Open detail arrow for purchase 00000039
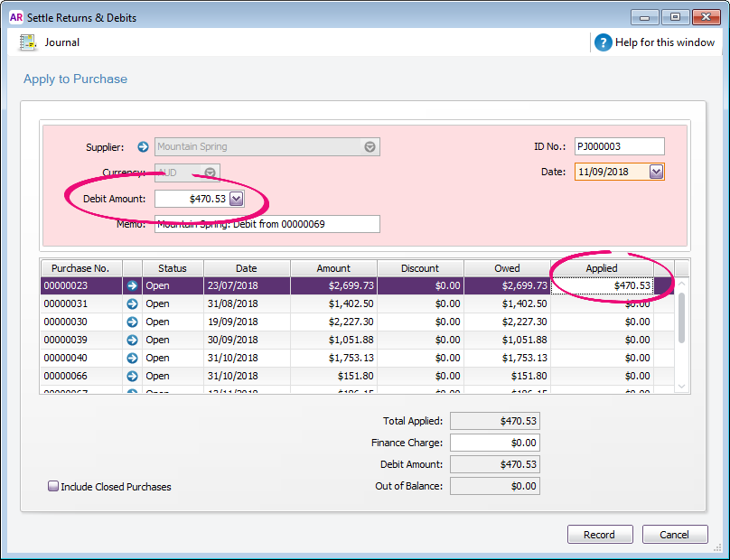 tap(133, 340)
